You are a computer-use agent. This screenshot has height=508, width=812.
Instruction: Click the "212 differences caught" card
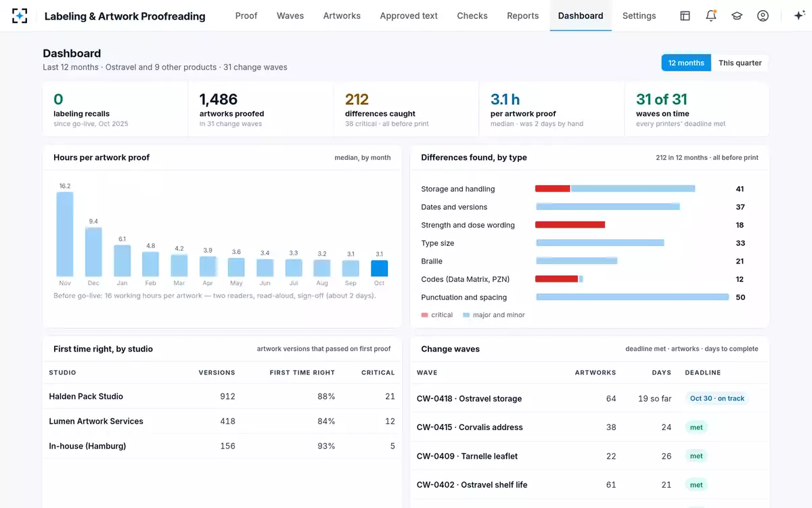tap(406, 110)
